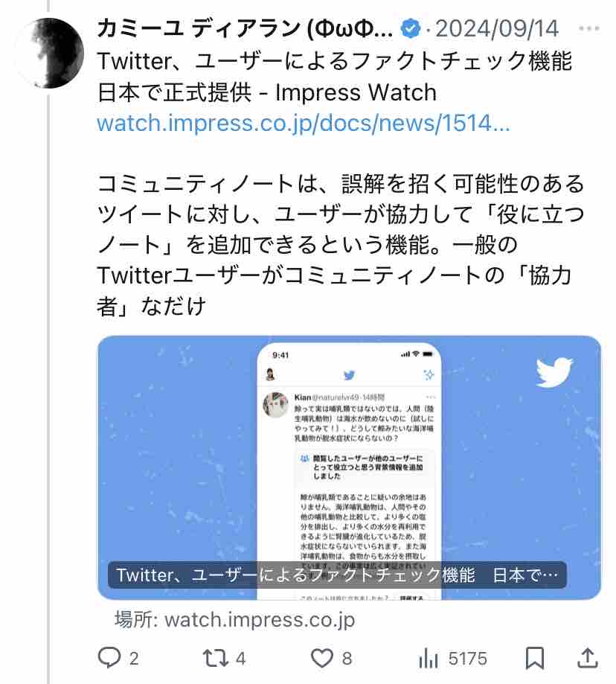Open the article preview card image

(349, 467)
